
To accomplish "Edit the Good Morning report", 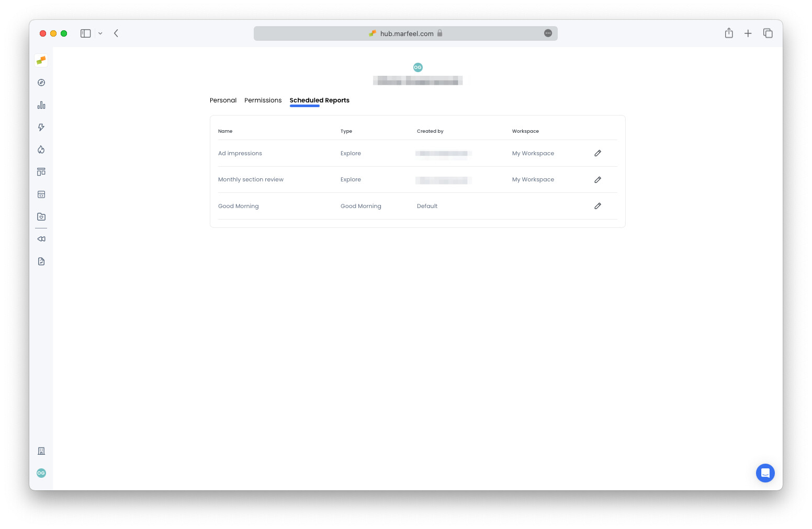I will [597, 206].
